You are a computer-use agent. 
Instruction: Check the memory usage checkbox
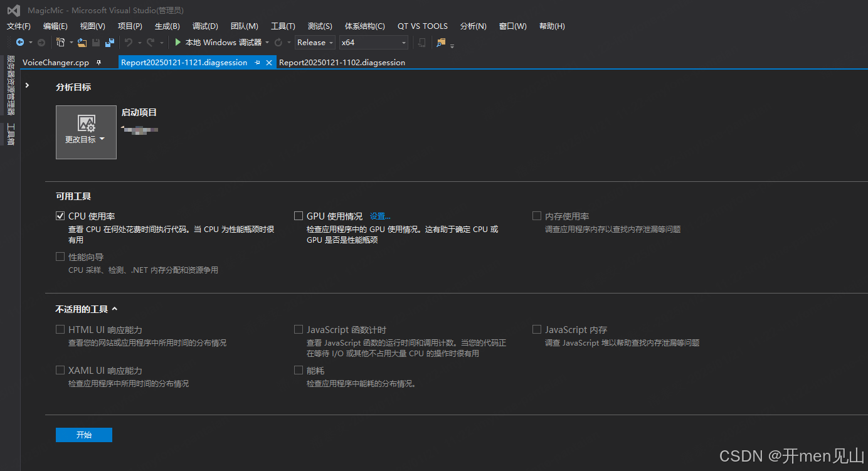[x=537, y=216]
